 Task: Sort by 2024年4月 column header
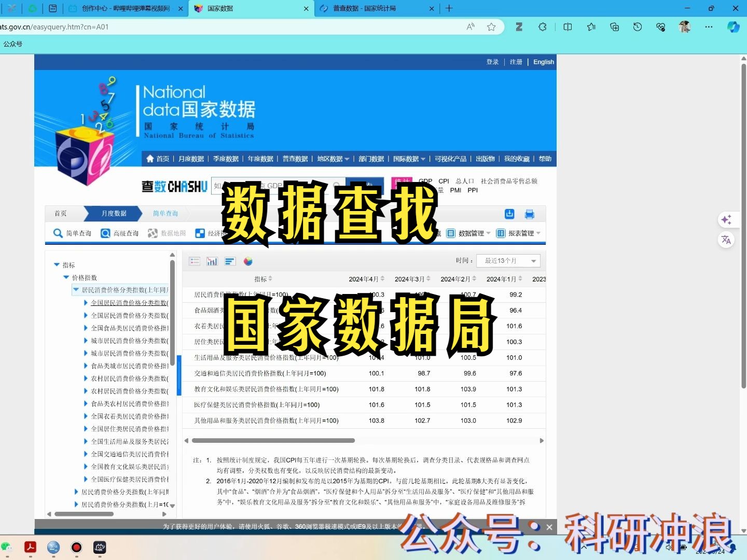(366, 279)
